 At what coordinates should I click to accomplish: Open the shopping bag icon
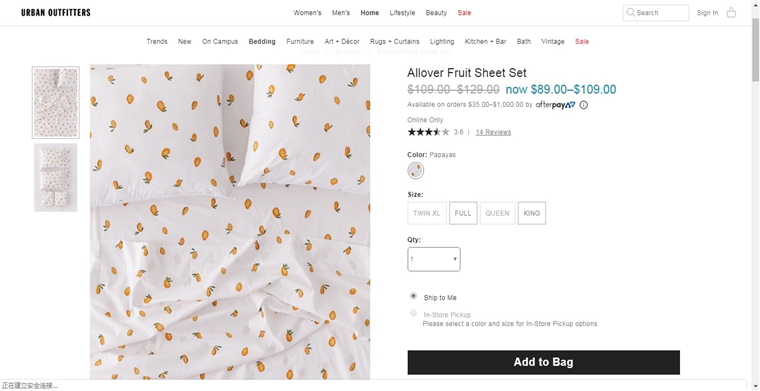(731, 13)
